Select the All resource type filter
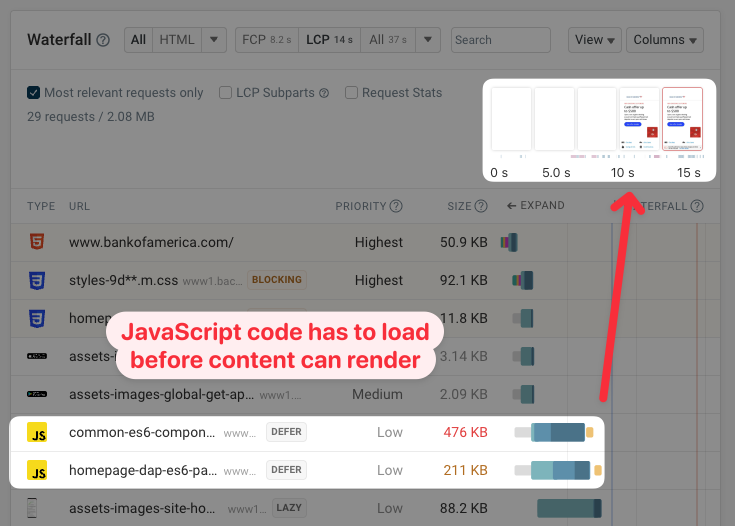The width and height of the screenshot is (735, 526). [138, 40]
